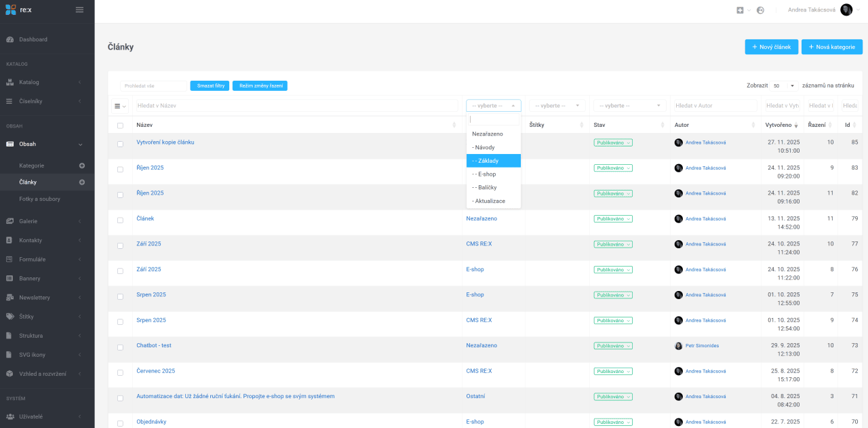The image size is (868, 428).
Task: Click the Štítky tag icon in sidebar
Action: click(9, 316)
